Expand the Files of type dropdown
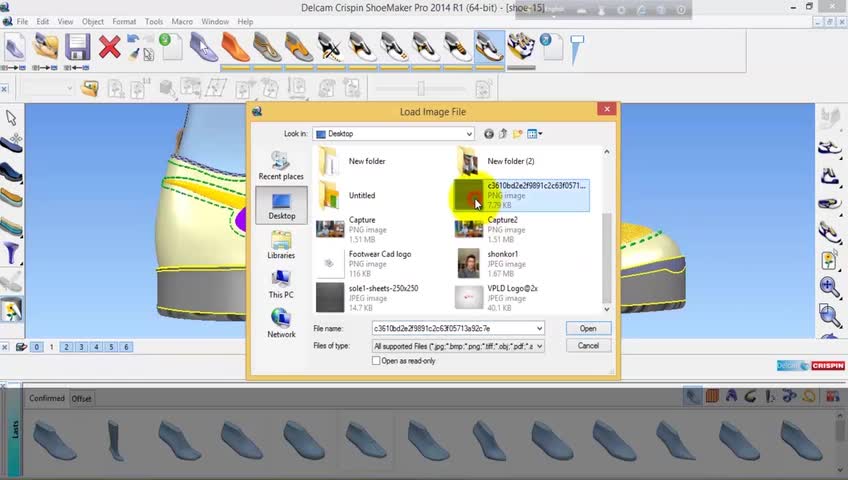The width and height of the screenshot is (848, 480). pos(539,346)
